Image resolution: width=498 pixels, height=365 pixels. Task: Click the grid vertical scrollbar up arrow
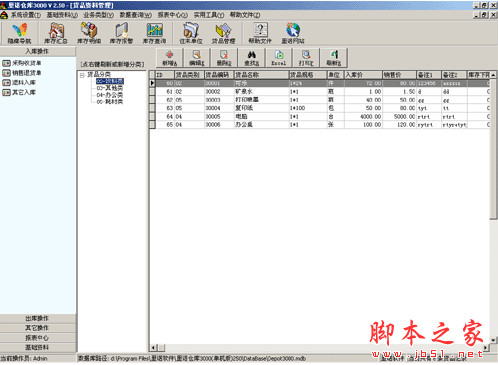(493, 74)
